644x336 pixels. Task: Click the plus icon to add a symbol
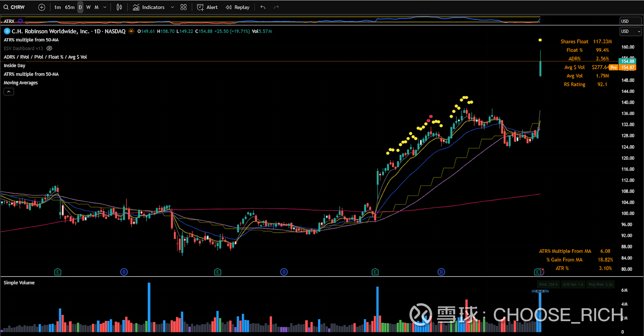tap(41, 7)
